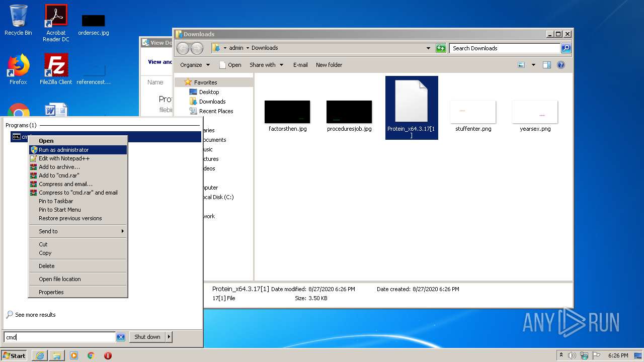
Task: Click the Opera taskbar icon
Action: tap(108, 355)
